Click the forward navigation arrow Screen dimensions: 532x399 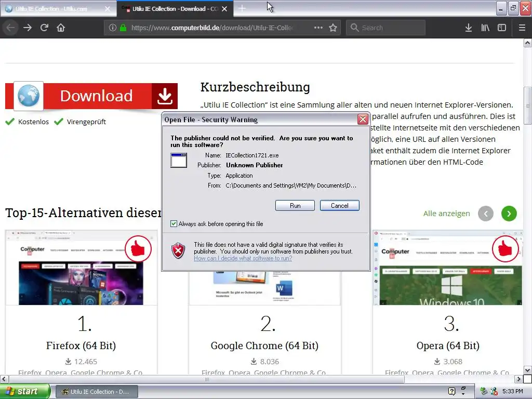(28, 28)
